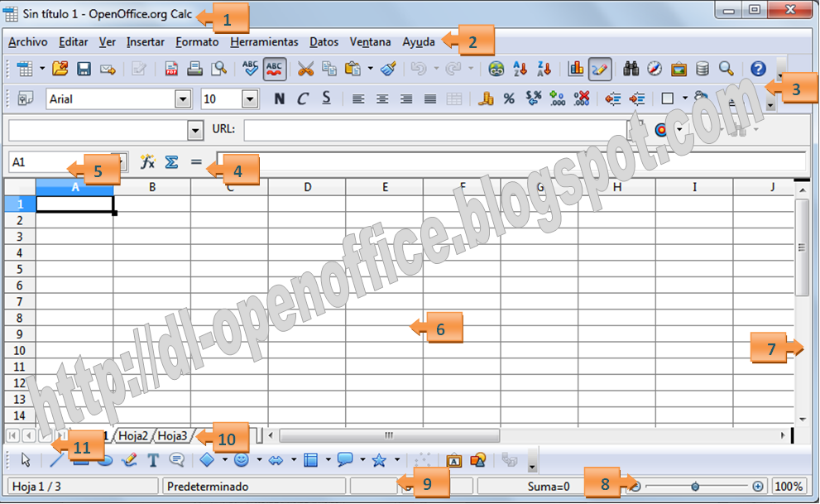Open new document type dropdown arrow
The width and height of the screenshot is (820, 504).
click(x=42, y=69)
